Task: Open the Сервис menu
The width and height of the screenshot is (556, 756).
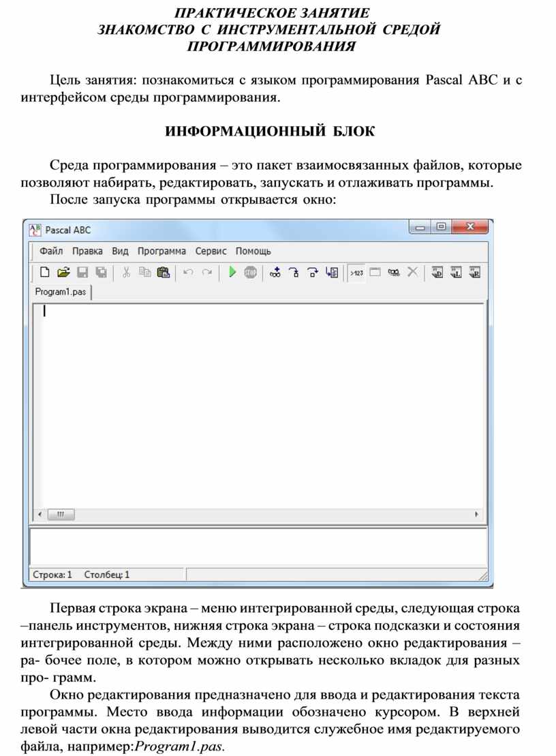Action: pyautogui.click(x=211, y=251)
